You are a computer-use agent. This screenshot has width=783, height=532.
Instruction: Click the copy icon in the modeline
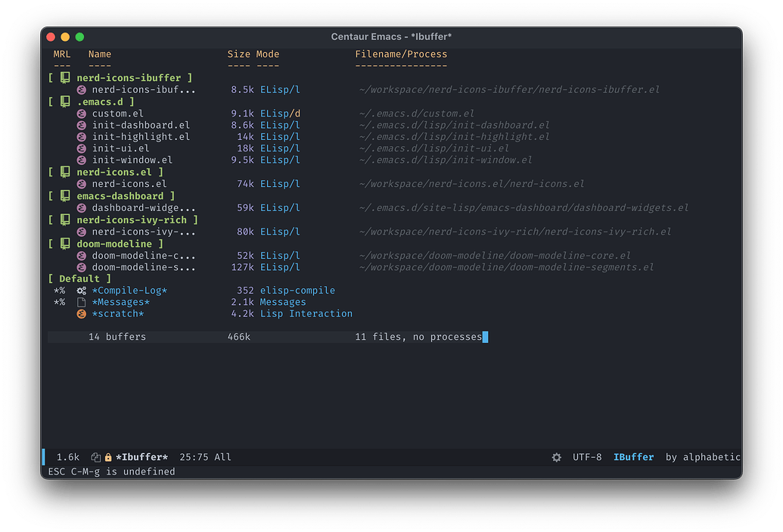click(95, 456)
